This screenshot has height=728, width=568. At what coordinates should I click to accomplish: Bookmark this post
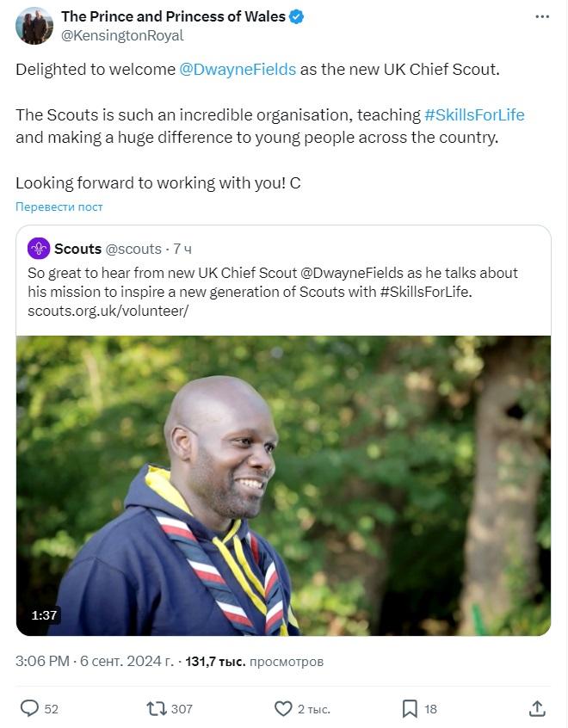[411, 708]
